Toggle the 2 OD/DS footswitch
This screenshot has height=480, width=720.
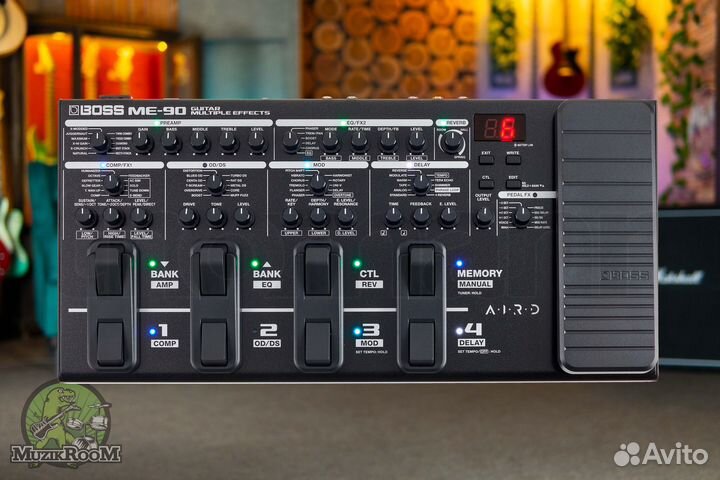point(214,344)
